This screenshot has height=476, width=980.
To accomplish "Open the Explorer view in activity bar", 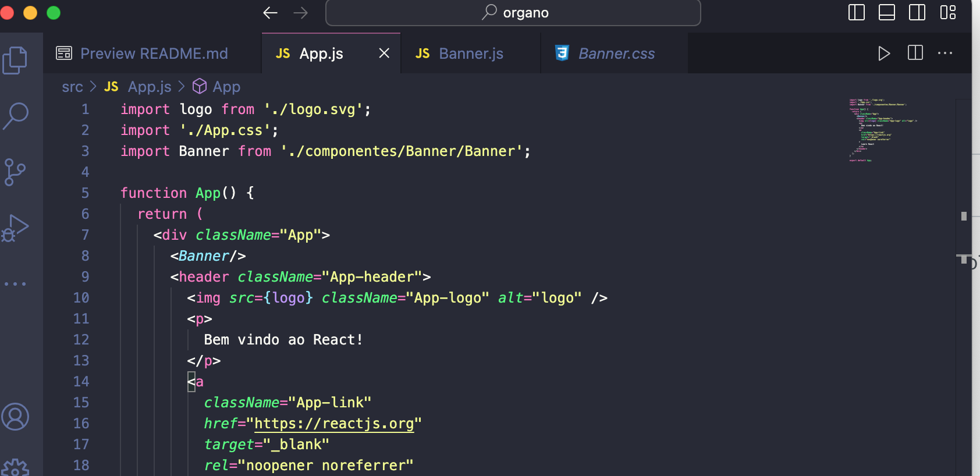I will click(x=15, y=60).
